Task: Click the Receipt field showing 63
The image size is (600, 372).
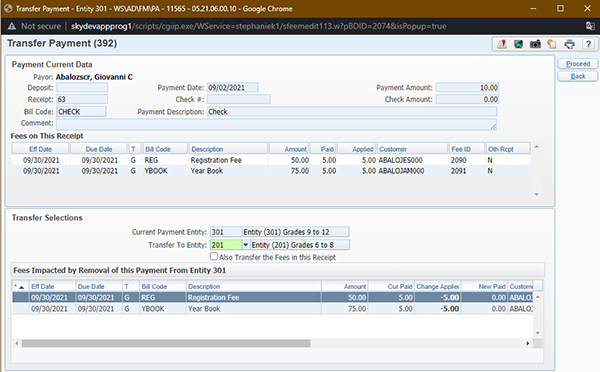Action: pos(82,100)
